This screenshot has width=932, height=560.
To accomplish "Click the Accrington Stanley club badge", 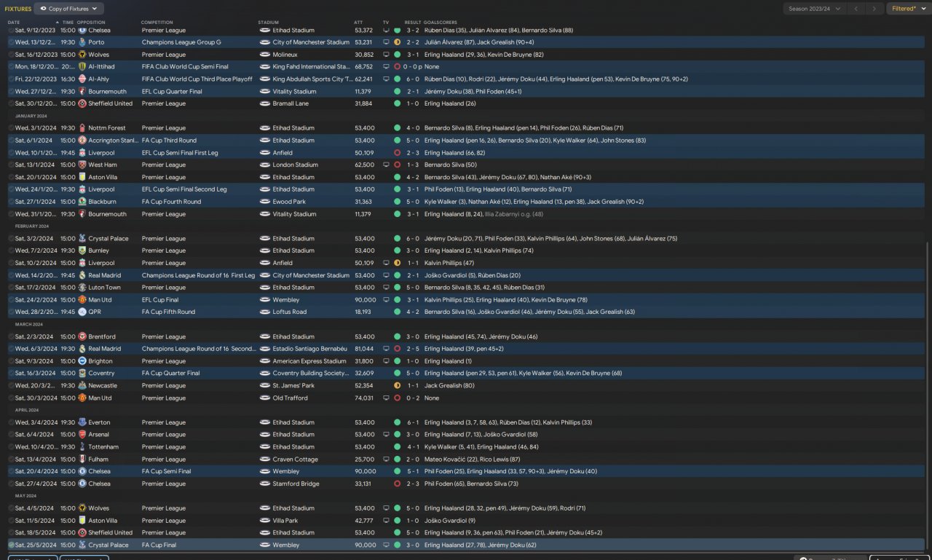I will click(82, 141).
